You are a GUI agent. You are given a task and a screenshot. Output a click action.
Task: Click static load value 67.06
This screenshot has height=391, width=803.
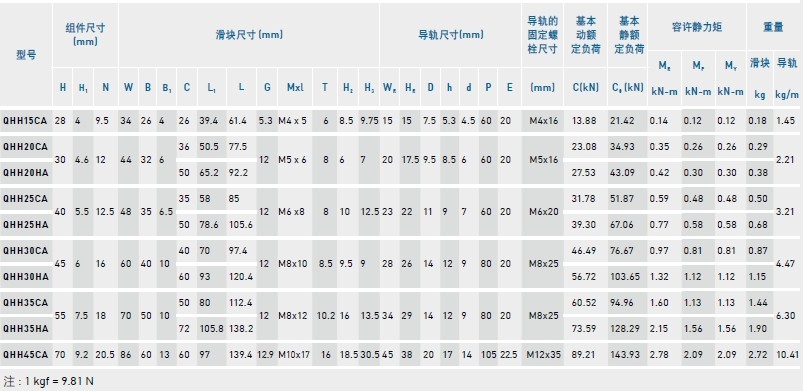pos(622,224)
